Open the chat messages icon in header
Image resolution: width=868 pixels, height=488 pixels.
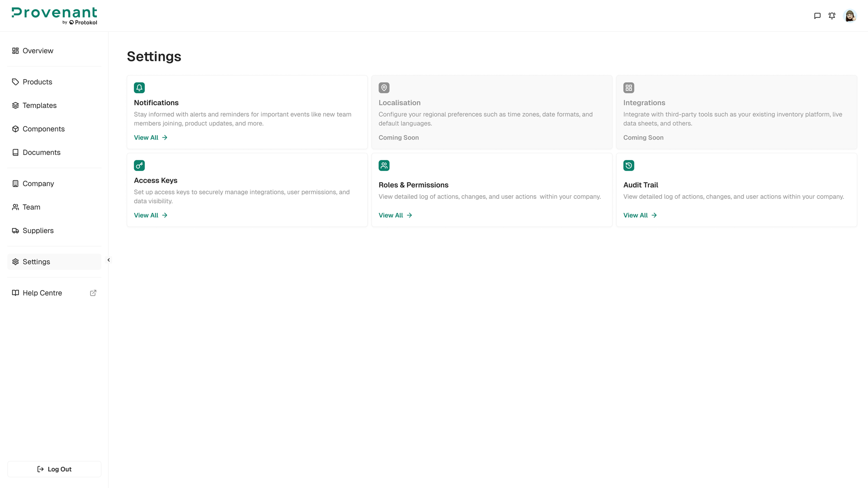tap(817, 16)
